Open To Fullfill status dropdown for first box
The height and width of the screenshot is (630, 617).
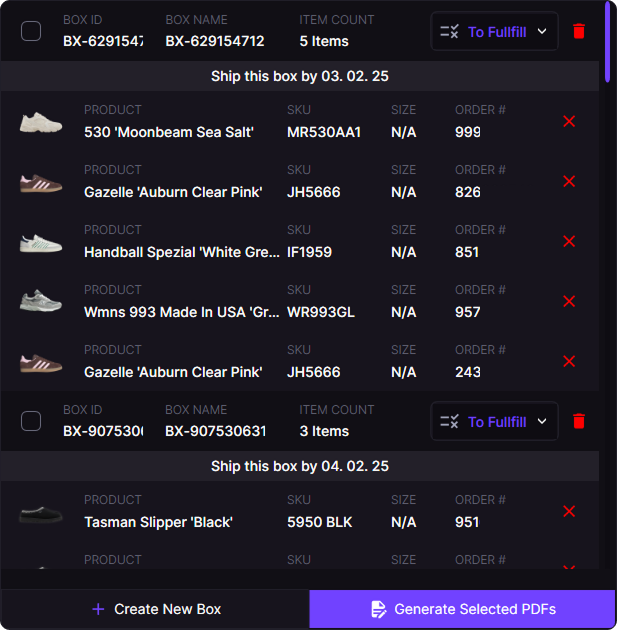(494, 32)
